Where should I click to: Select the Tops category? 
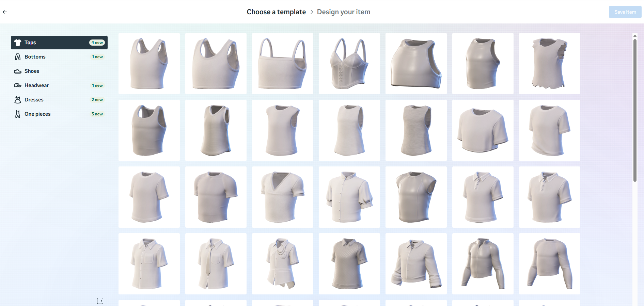coord(59,43)
